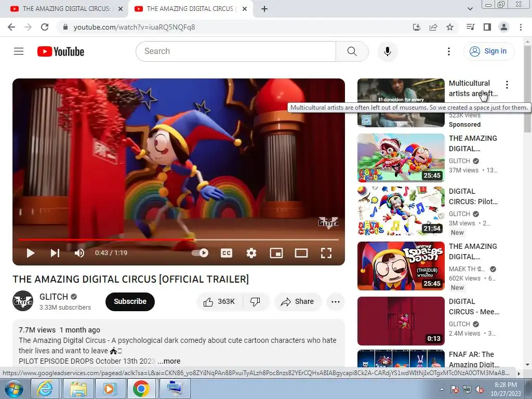Enable miniplayer mode
This screenshot has width=532, height=399.
point(276,253)
